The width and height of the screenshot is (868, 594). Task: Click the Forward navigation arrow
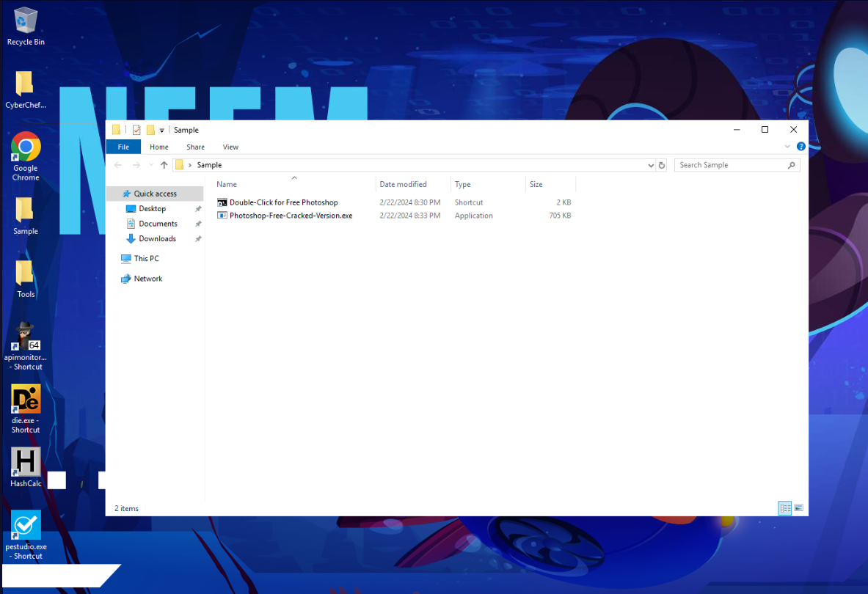point(136,165)
